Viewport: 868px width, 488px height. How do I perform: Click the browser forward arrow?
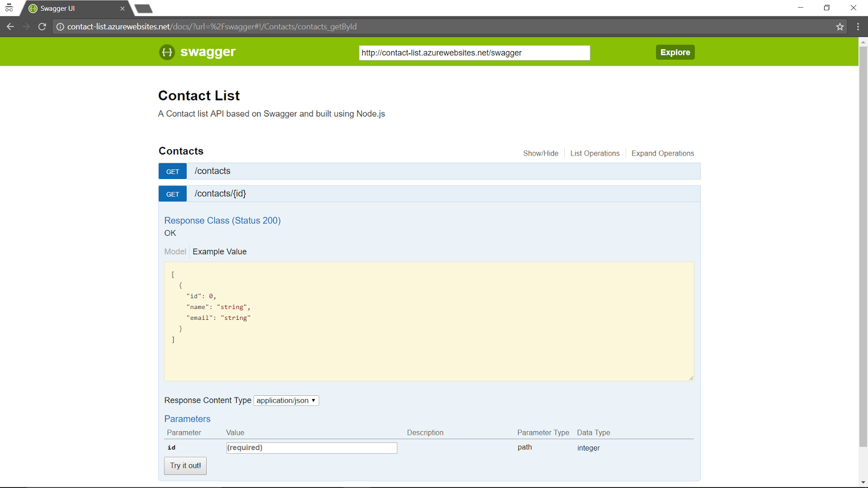[26, 27]
